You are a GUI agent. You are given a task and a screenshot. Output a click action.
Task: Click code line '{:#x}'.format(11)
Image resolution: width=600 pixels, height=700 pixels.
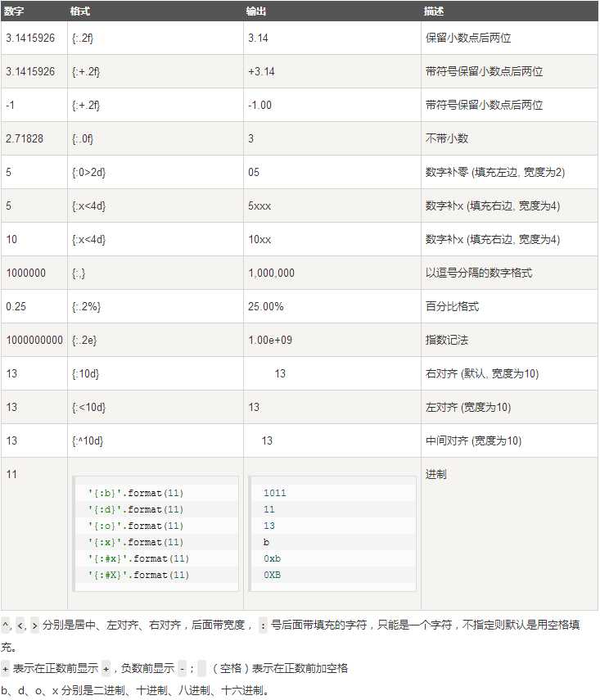138,558
